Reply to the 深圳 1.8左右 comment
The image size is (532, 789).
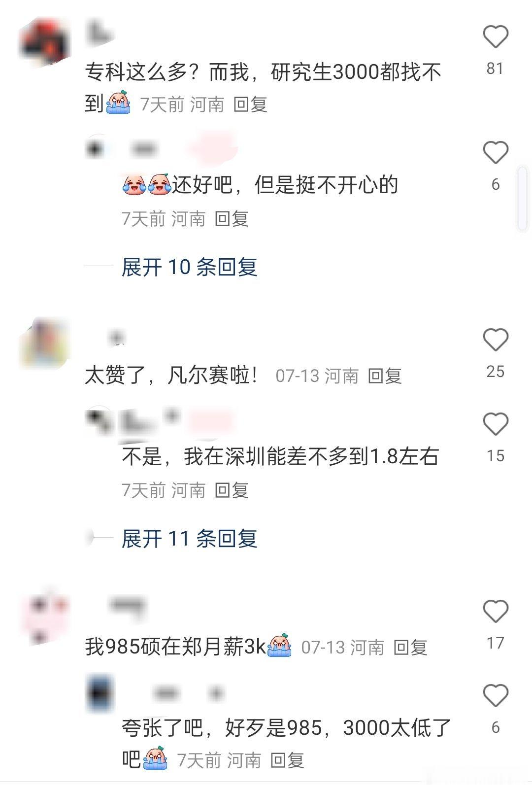pos(232,490)
